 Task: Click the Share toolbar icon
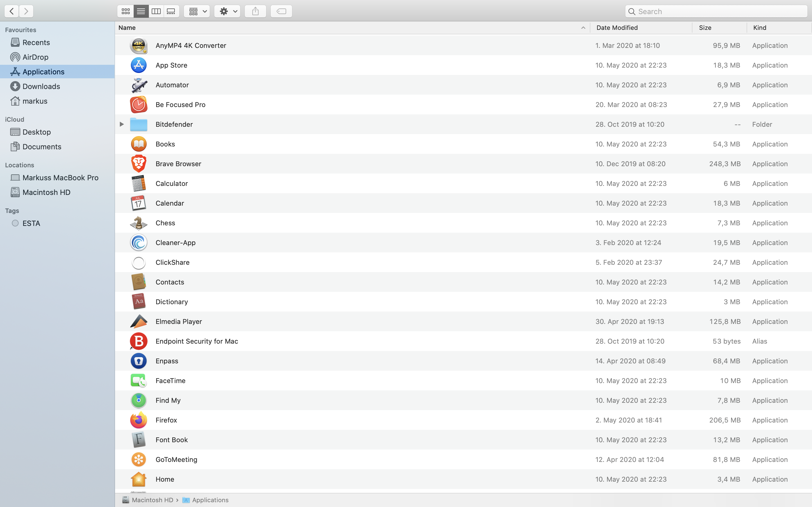[255, 11]
